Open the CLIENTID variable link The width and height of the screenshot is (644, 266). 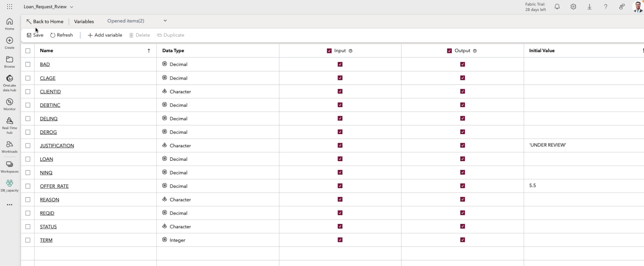coord(50,92)
